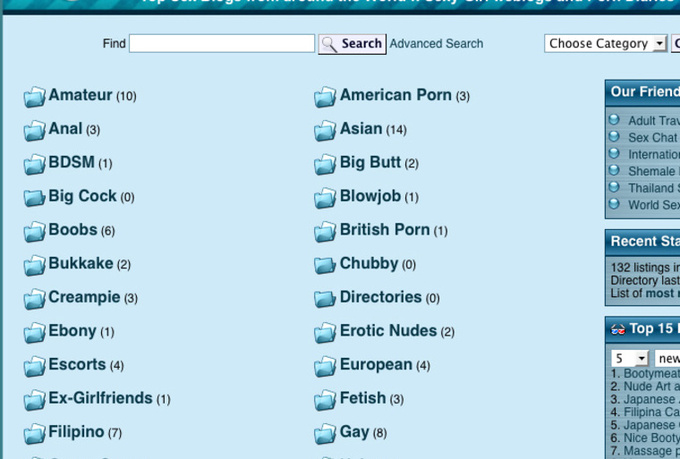Click the Erotic Nudes category link
The image size is (680, 459).
point(388,331)
